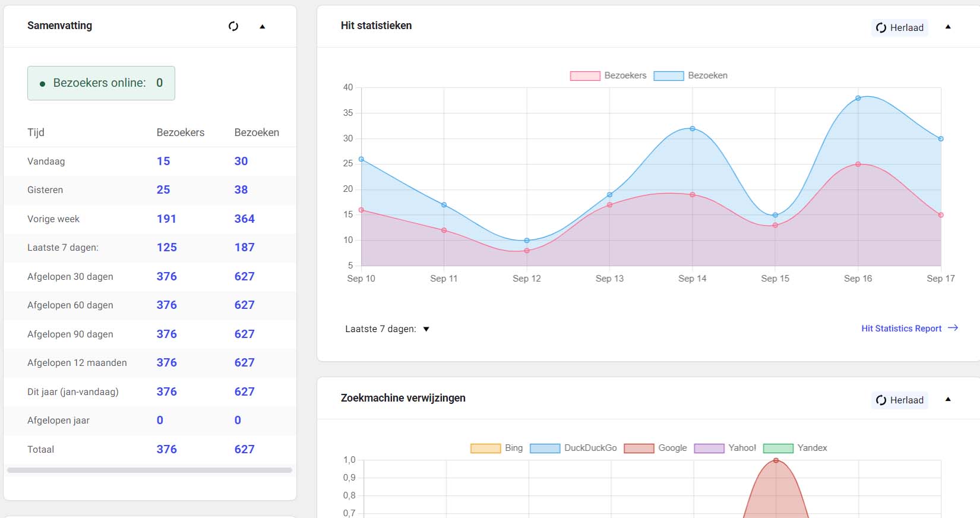The height and width of the screenshot is (518, 980).
Task: Click the Bezoekers column header
Action: click(x=181, y=132)
